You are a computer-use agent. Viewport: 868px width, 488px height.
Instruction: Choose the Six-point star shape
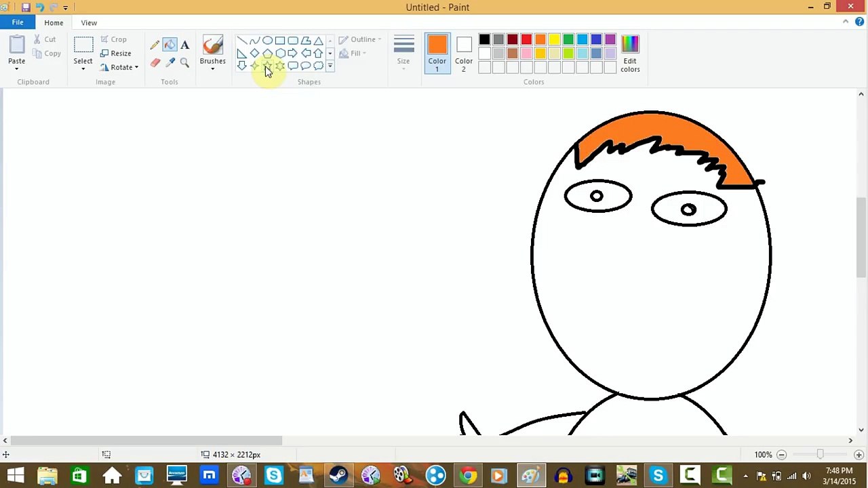280,66
